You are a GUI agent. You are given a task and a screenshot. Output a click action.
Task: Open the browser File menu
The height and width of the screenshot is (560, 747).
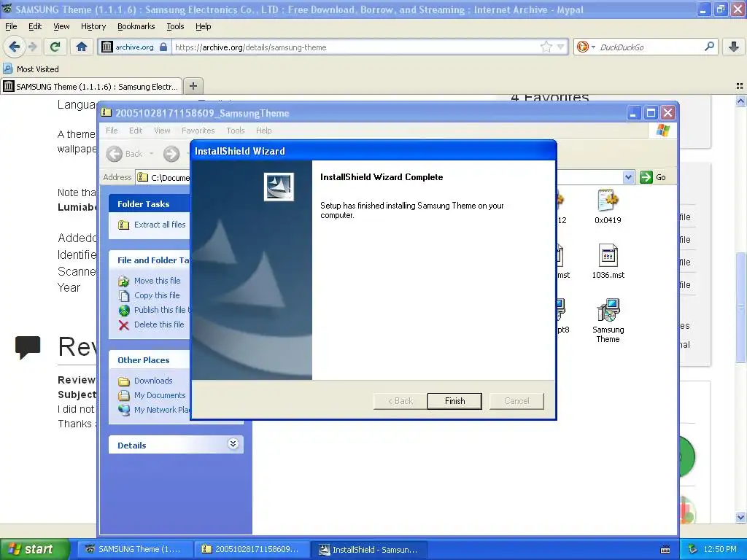point(11,26)
